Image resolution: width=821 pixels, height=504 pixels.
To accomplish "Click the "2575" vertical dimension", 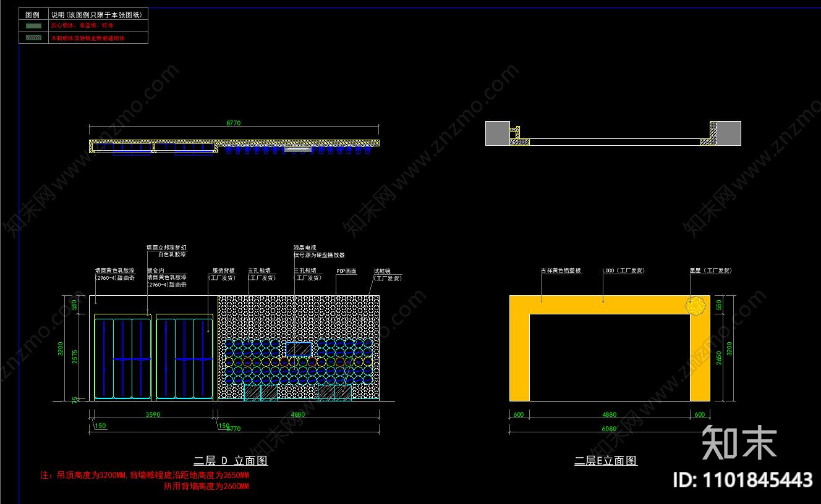I will point(75,357).
